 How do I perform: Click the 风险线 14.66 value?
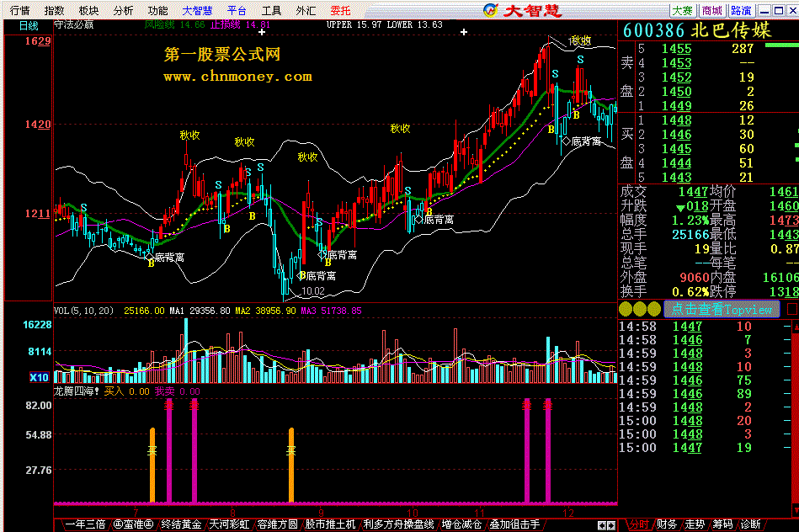tap(175, 24)
